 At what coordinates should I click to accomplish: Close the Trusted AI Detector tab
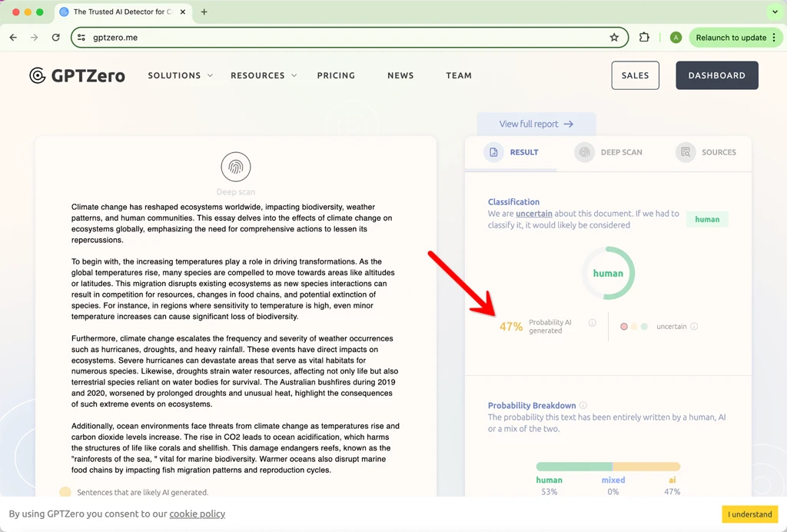(183, 12)
